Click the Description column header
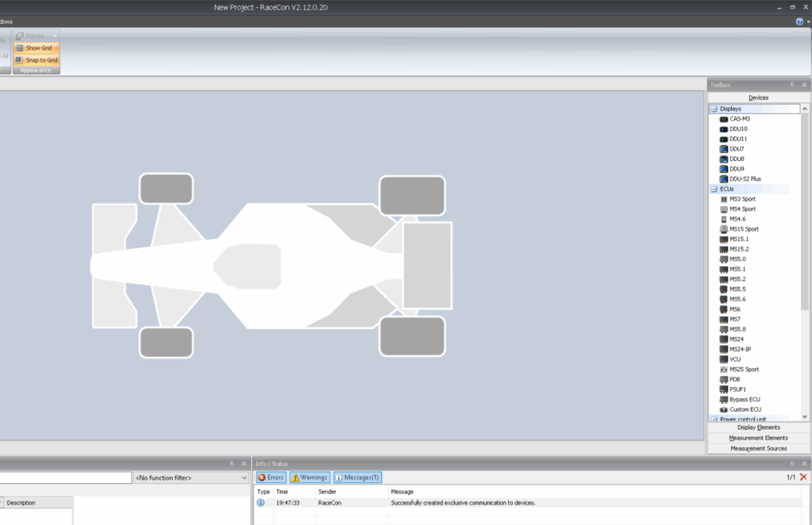This screenshot has height=525, width=812. click(x=38, y=503)
